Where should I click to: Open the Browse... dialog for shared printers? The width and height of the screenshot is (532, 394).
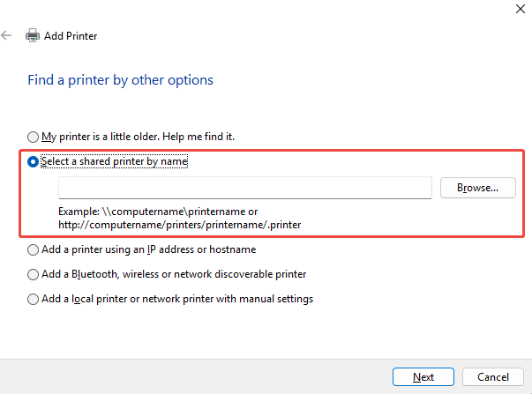pyautogui.click(x=476, y=188)
